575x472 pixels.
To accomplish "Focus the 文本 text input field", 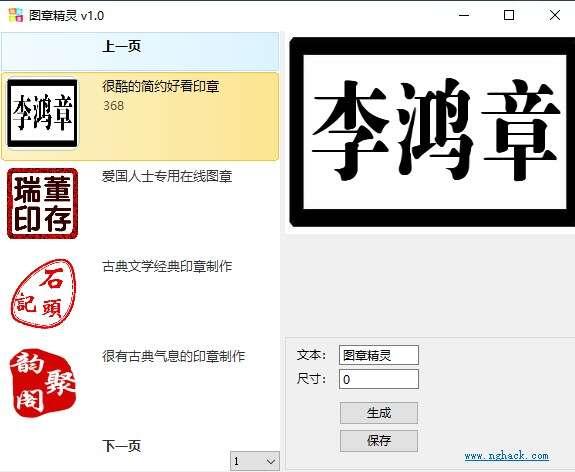I will [379, 355].
